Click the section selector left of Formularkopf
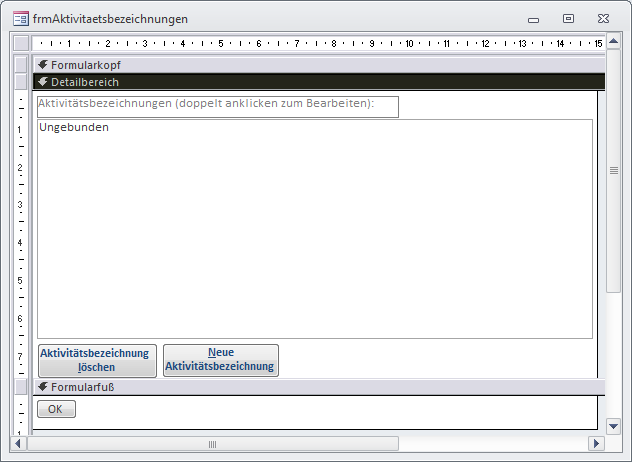This screenshot has height=462, width=632. click(21, 65)
